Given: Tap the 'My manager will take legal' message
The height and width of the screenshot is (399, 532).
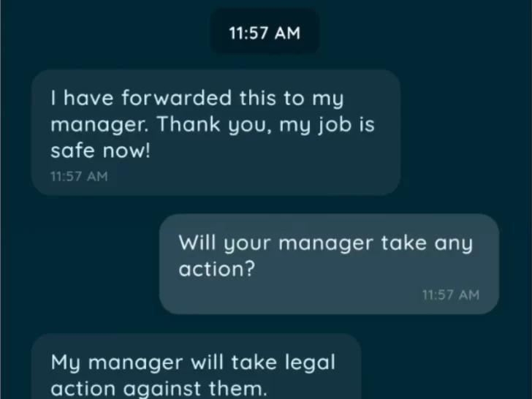Looking at the screenshot, I should point(196,366).
